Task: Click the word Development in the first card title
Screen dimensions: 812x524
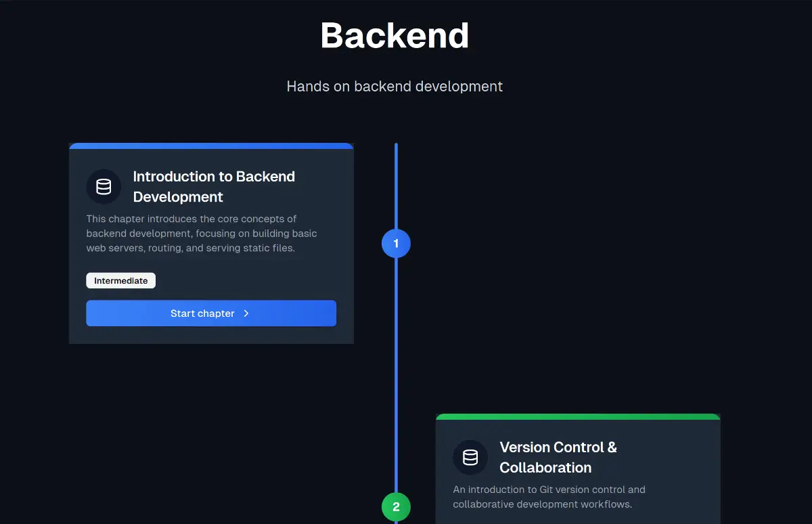Action: coord(178,197)
